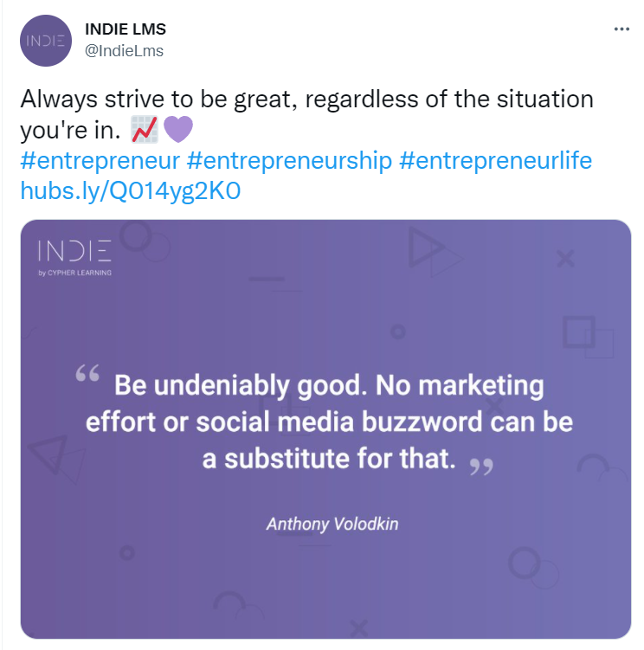Click the INDIE LMS display name
This screenshot has height=650, width=644.
coord(126,29)
